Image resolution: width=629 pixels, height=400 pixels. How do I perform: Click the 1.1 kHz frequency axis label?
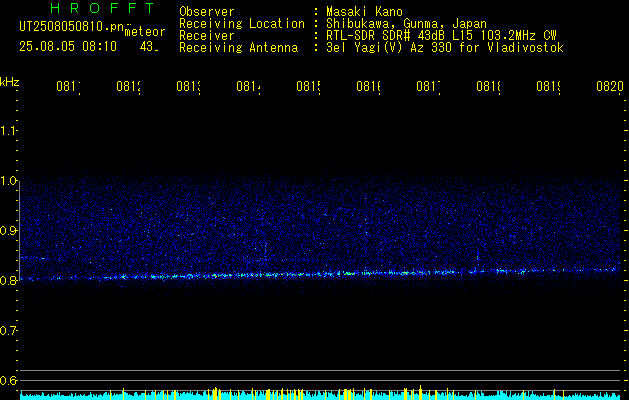click(8, 131)
